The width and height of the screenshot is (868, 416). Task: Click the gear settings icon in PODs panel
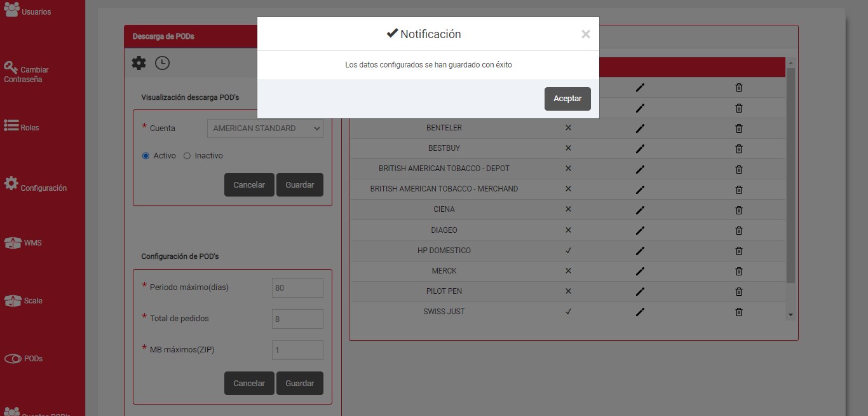[139, 62]
